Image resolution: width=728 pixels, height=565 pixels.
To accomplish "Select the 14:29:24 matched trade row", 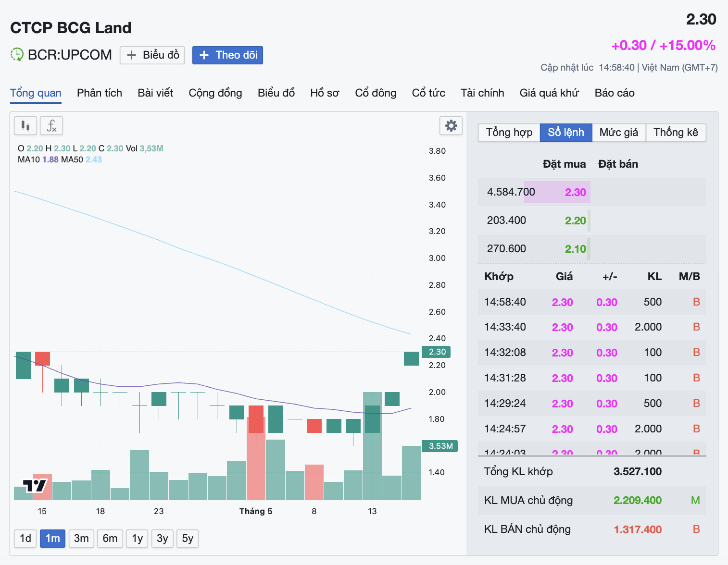I will click(592, 404).
